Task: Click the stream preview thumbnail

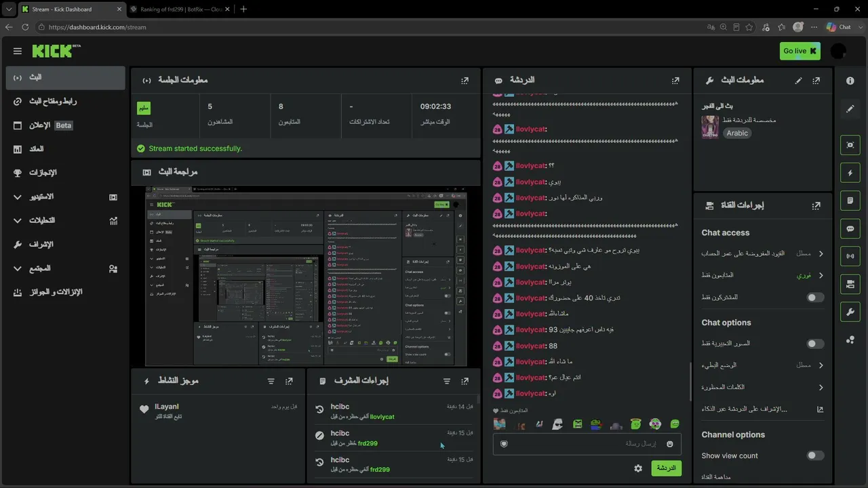Action: (307, 277)
